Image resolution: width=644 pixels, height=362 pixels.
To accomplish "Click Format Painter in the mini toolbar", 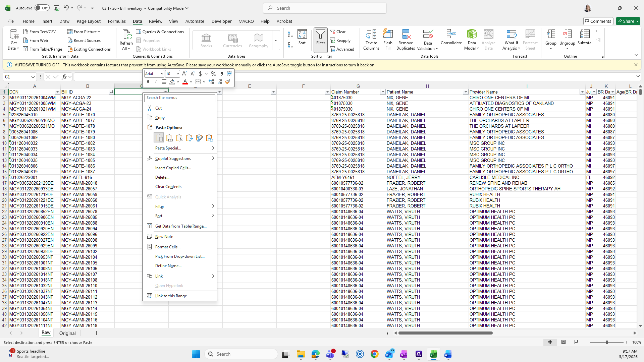I will coord(228,81).
